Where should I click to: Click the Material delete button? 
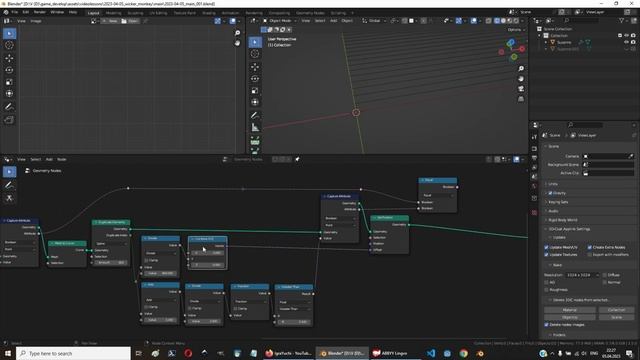(x=570, y=310)
